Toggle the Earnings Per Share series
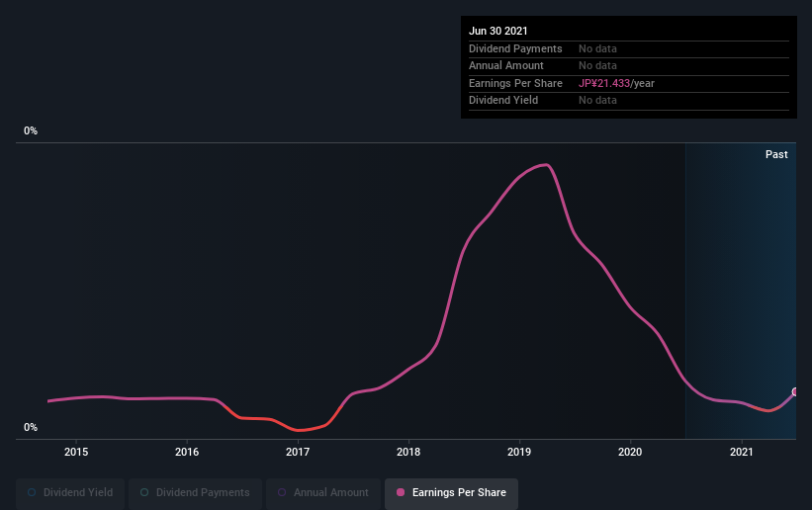Screen dimensions: 812x510 pos(451,492)
